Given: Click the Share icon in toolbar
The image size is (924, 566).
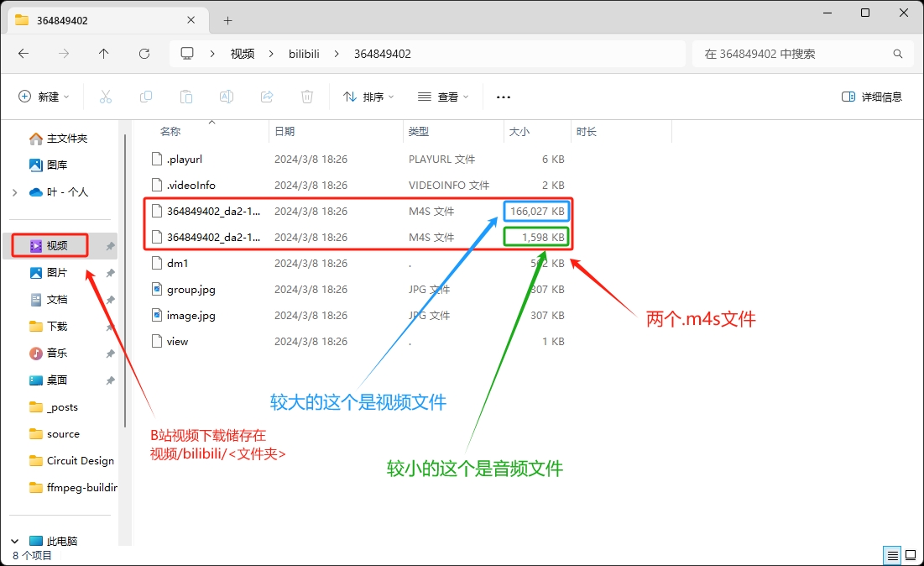Looking at the screenshot, I should (267, 97).
